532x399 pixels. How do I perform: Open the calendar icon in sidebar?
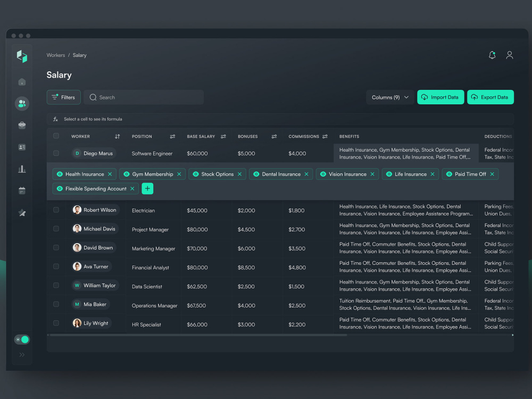[x=22, y=190]
